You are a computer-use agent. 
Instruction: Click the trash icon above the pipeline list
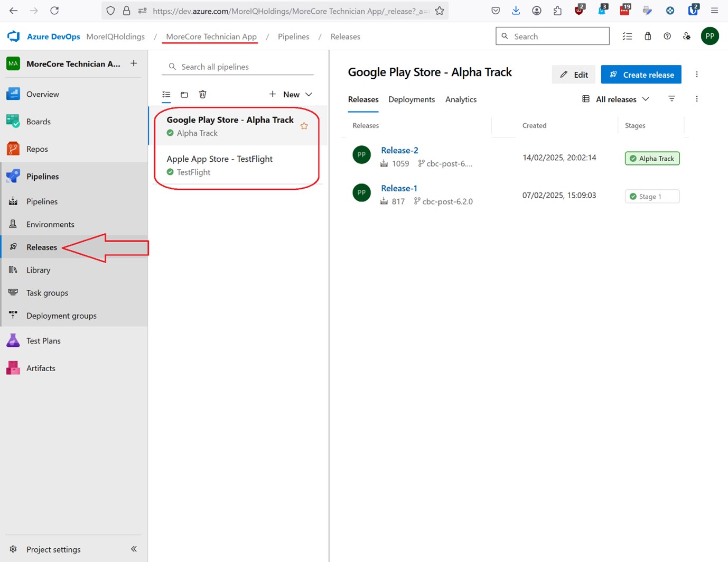[203, 94]
